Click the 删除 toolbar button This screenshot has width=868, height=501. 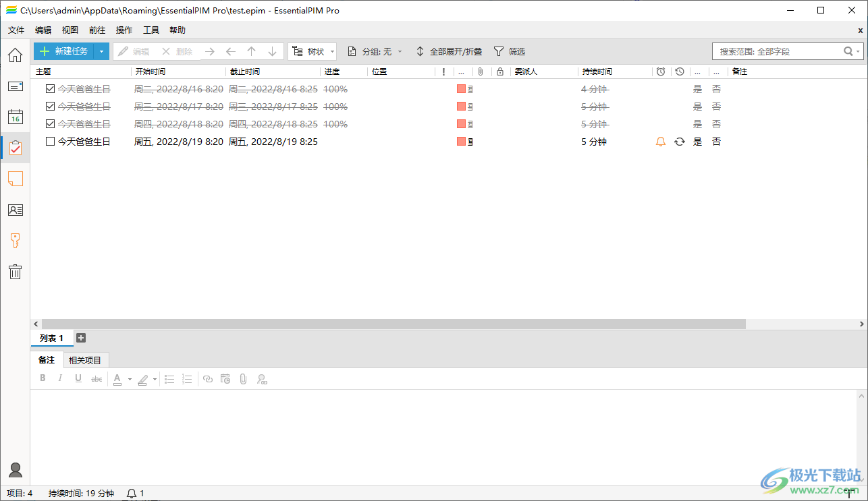177,51
